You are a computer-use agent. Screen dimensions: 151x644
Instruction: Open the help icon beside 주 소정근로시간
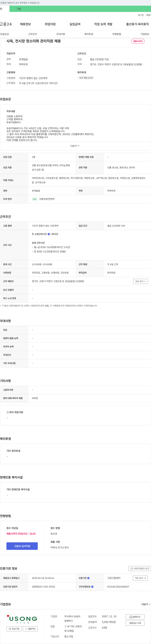49,234
